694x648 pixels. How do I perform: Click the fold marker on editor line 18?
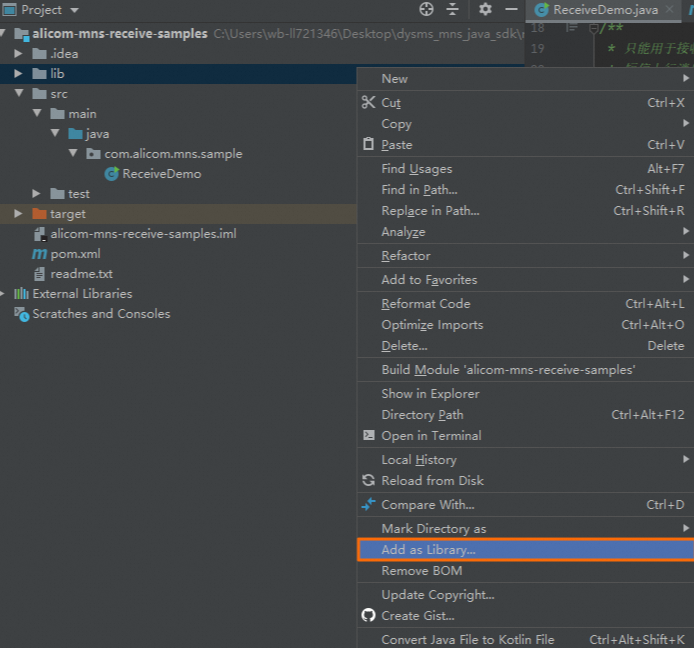[594, 28]
